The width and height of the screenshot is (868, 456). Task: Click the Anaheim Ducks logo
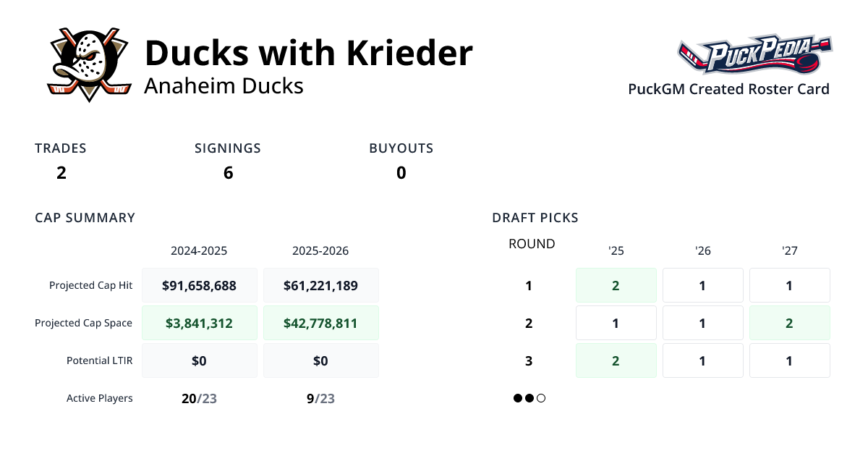89,65
